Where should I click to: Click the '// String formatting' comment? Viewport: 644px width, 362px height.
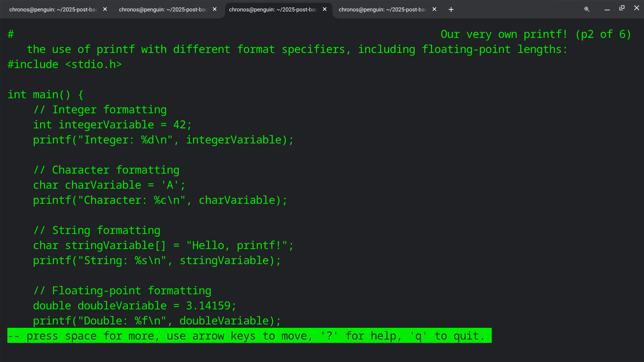tap(97, 230)
